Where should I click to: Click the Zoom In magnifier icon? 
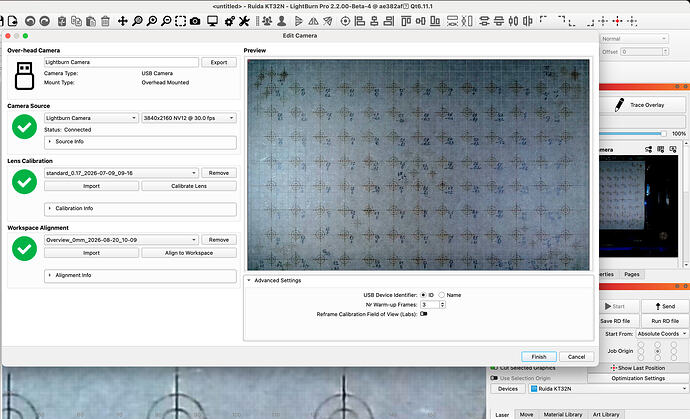point(152,21)
